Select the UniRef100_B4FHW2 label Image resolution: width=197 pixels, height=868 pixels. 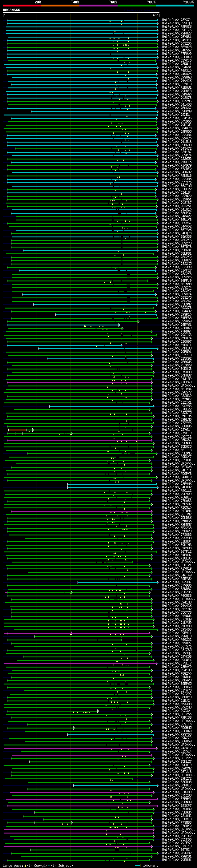177,487
